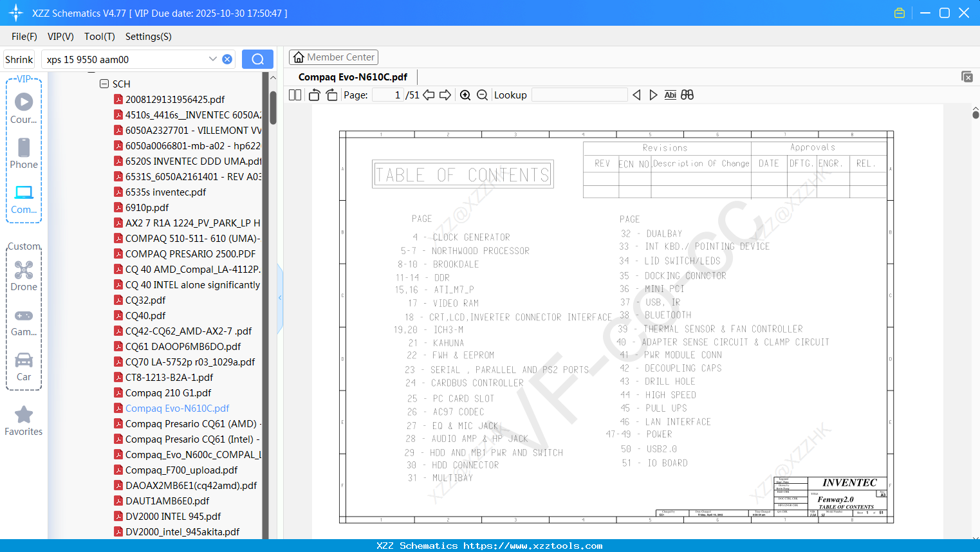
Task: Select Compaq Evo-N610C.pdf in file list
Action: pyautogui.click(x=178, y=409)
